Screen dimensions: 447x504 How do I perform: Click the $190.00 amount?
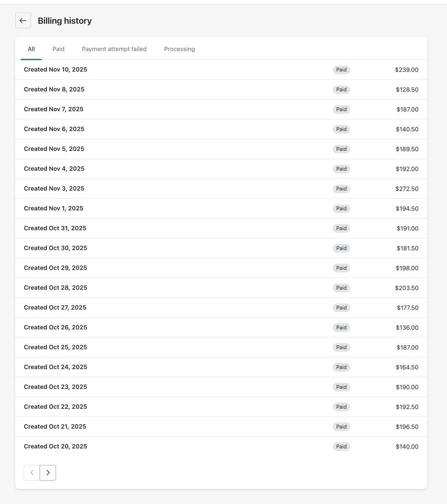pyautogui.click(x=407, y=387)
